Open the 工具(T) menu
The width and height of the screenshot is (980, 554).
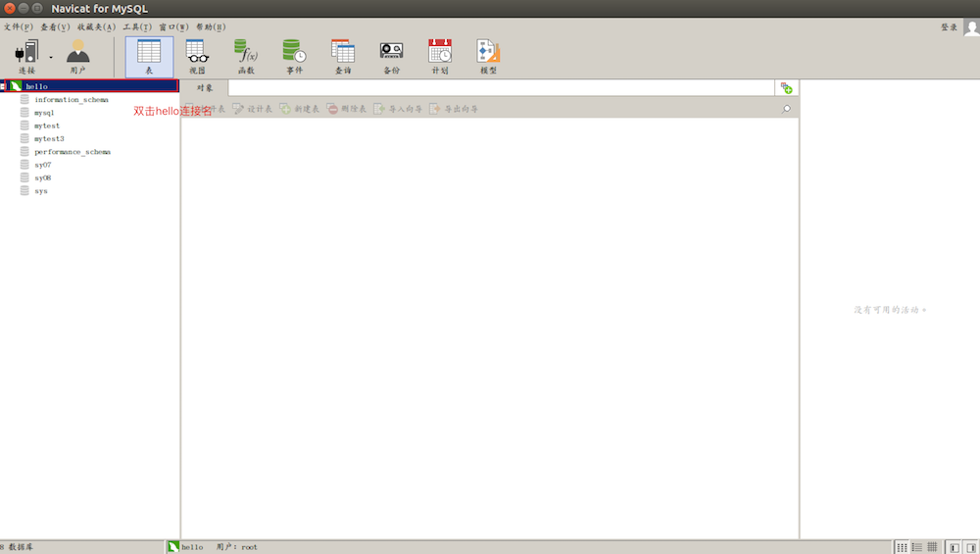click(136, 26)
